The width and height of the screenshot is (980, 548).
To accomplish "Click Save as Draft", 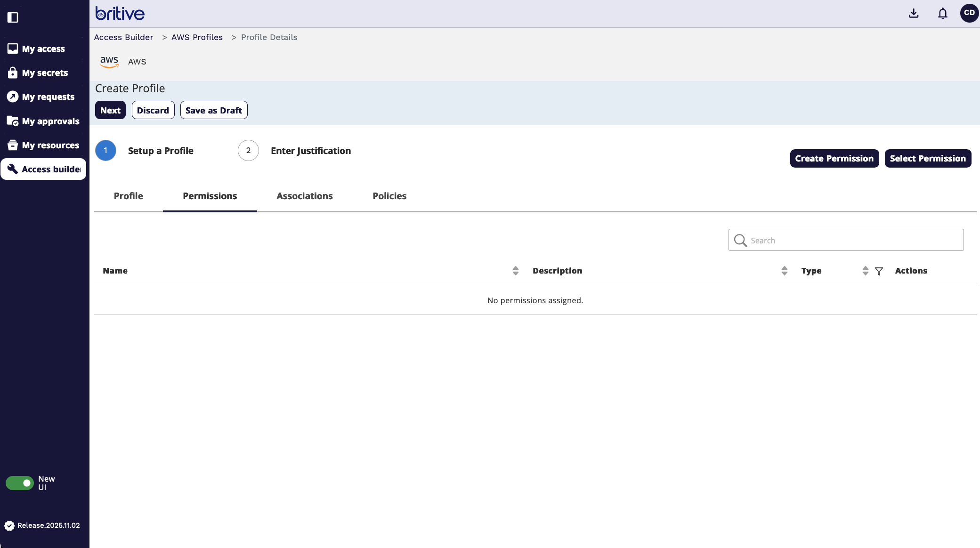I will point(214,110).
